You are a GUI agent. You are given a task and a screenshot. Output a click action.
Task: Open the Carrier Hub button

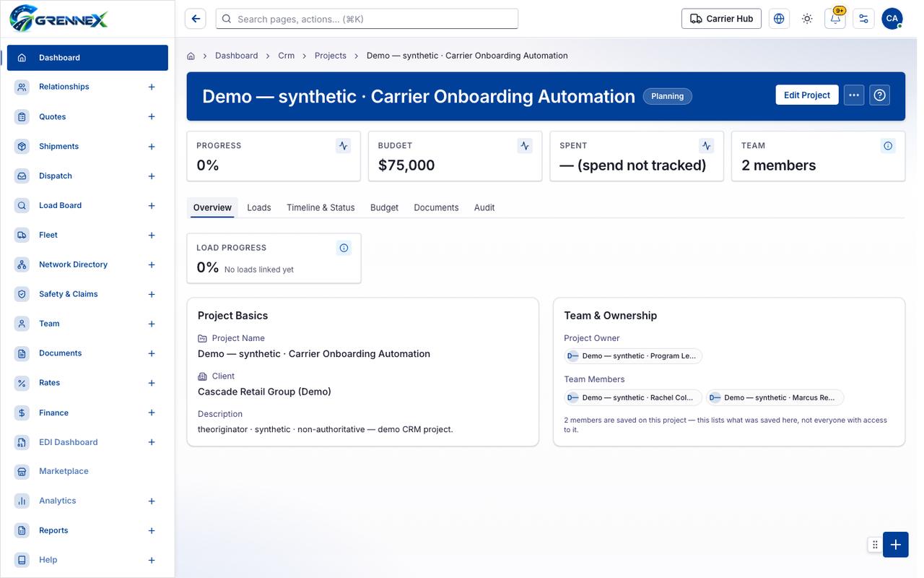(x=722, y=19)
